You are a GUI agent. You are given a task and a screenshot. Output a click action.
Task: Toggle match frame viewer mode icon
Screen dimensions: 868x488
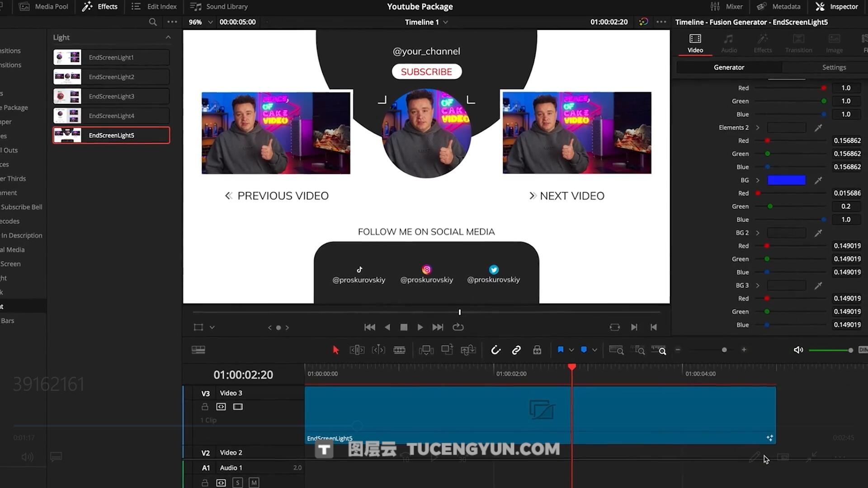[x=614, y=327]
